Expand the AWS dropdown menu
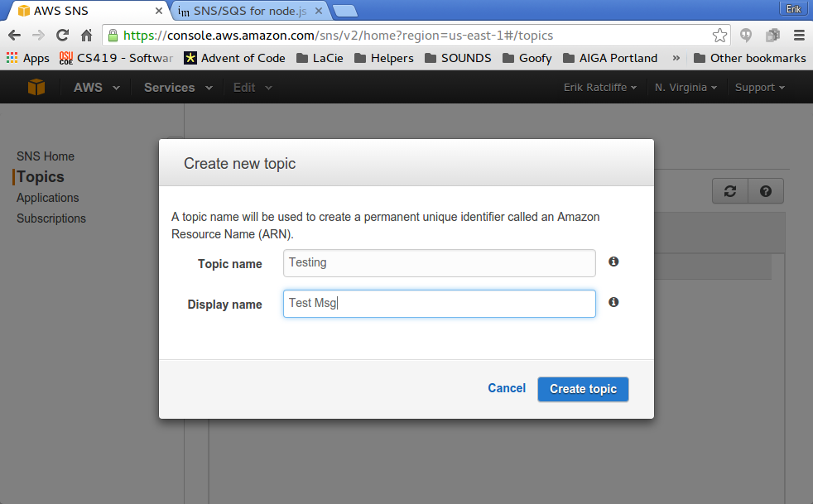The width and height of the screenshot is (813, 504). 96,87
